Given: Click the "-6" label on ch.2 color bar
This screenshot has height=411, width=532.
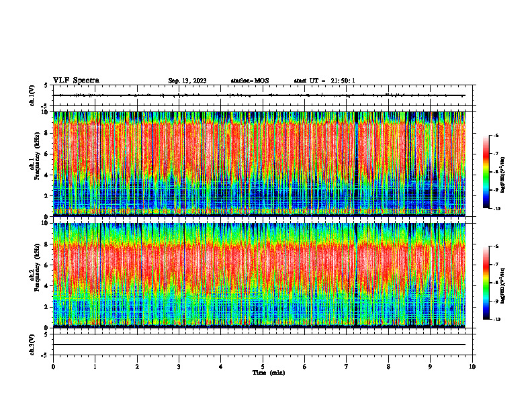Looking at the screenshot, I should (x=496, y=246).
